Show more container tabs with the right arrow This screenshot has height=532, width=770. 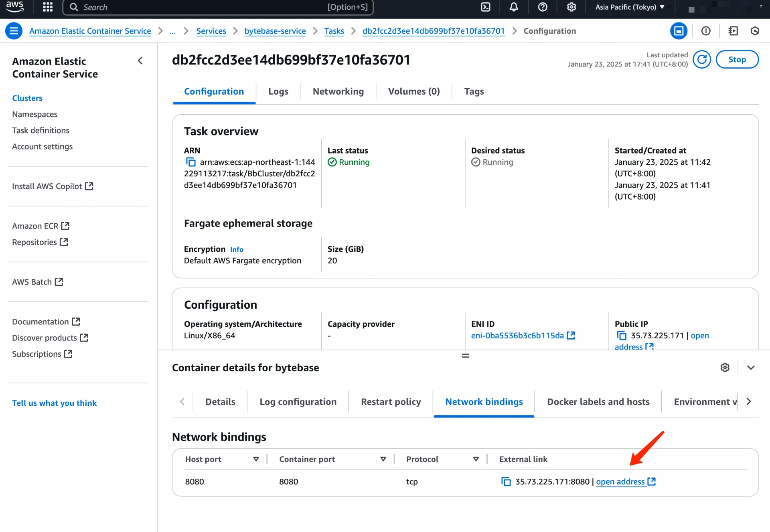[748, 401]
